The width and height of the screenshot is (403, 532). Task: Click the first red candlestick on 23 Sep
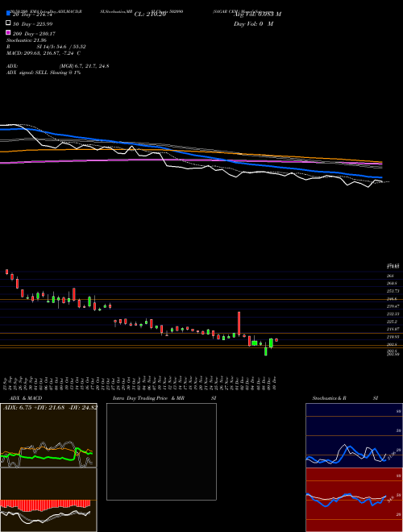tap(6, 272)
